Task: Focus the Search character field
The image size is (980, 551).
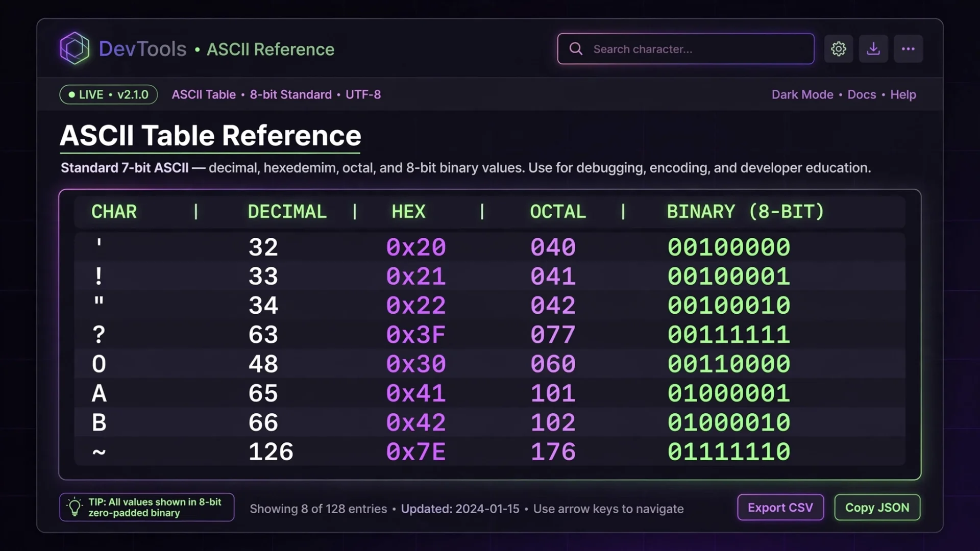Action: point(685,49)
